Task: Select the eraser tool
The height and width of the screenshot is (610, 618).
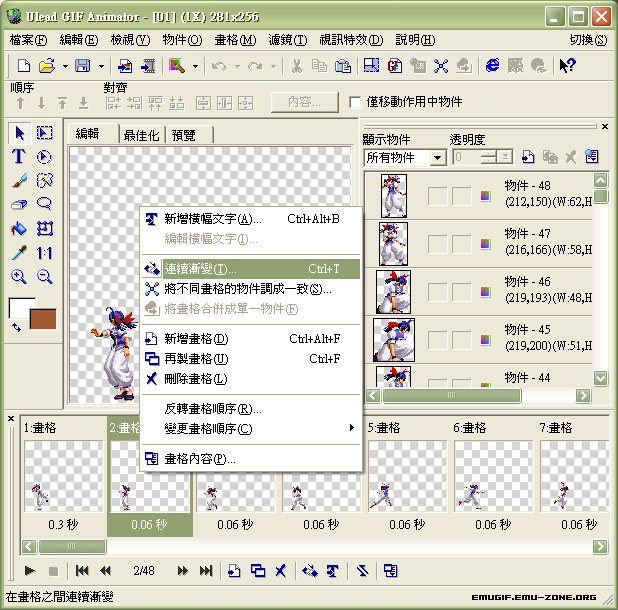Action: (19, 204)
